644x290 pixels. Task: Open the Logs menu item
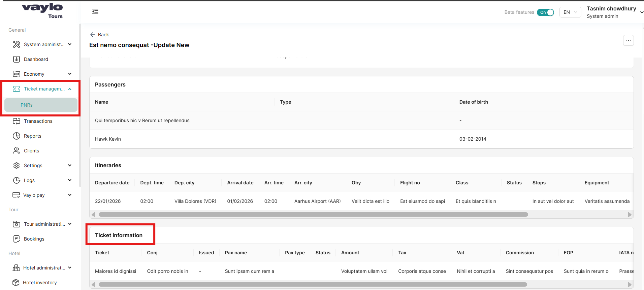(x=29, y=180)
